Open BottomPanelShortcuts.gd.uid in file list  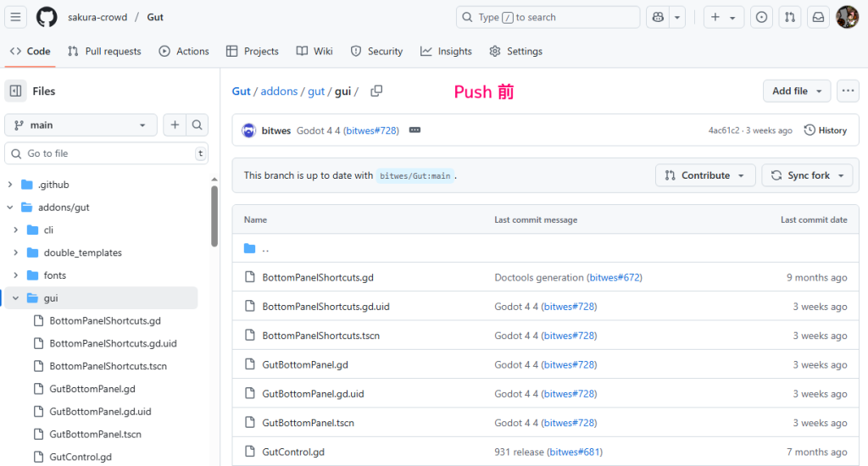(x=325, y=307)
